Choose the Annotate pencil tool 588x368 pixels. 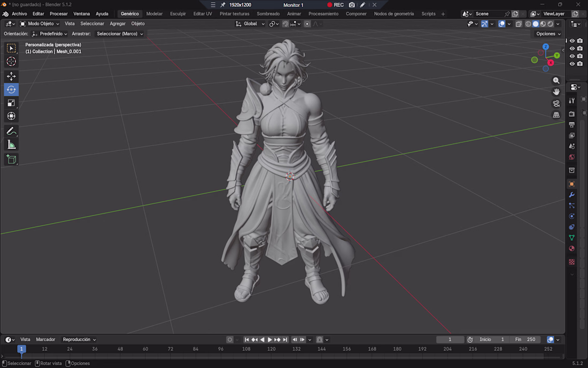coord(11,131)
